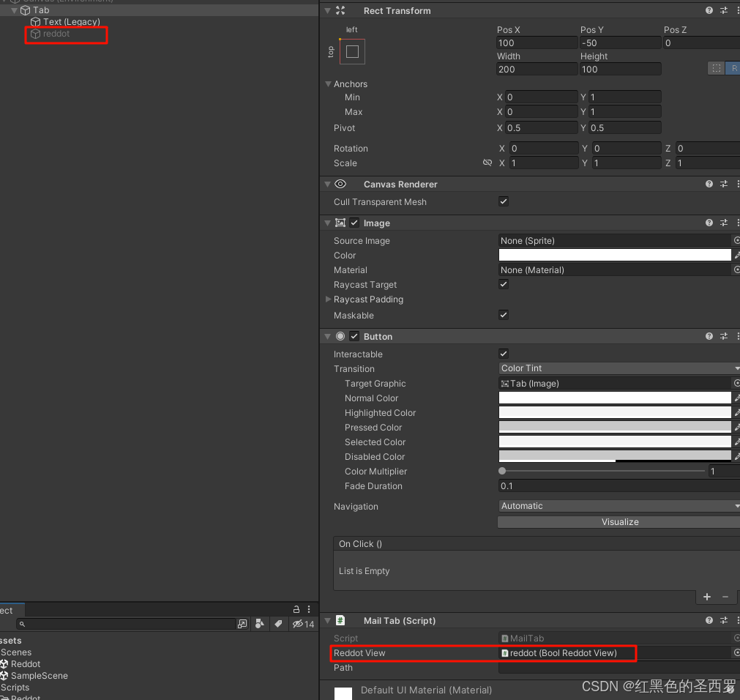Collapse the Canvas Renderer component

coord(327,184)
